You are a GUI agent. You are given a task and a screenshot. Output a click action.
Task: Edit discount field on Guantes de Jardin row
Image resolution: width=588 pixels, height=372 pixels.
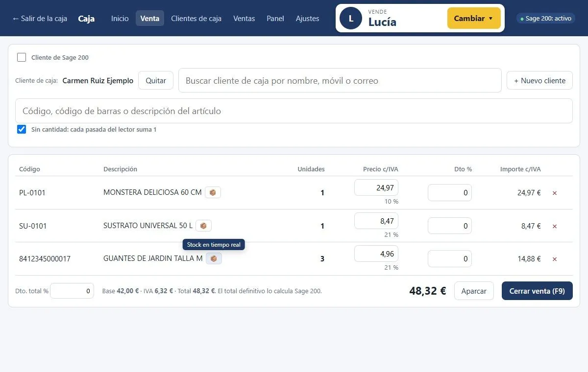pyautogui.click(x=450, y=258)
